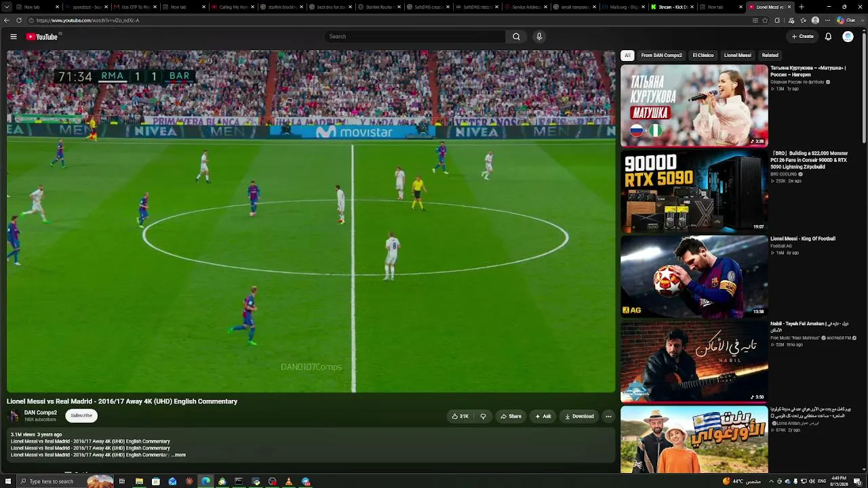Switch to the Starlink Router browser tab

(378, 7)
